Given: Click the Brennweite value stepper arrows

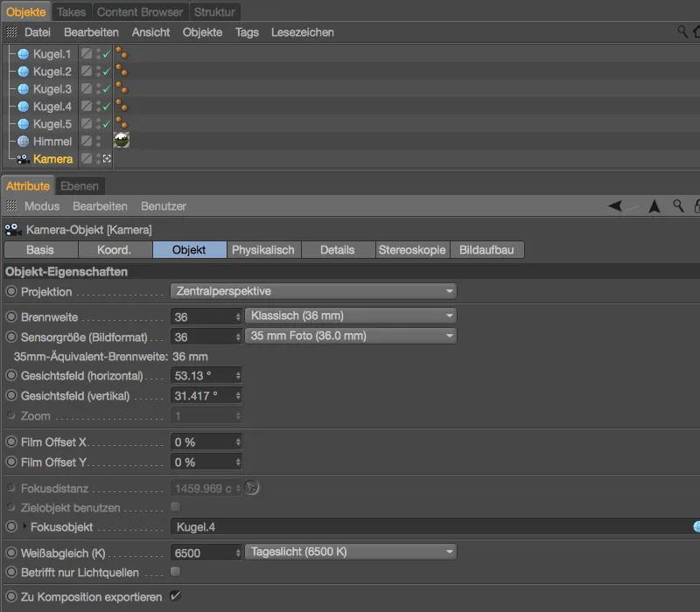Looking at the screenshot, I should [238, 316].
